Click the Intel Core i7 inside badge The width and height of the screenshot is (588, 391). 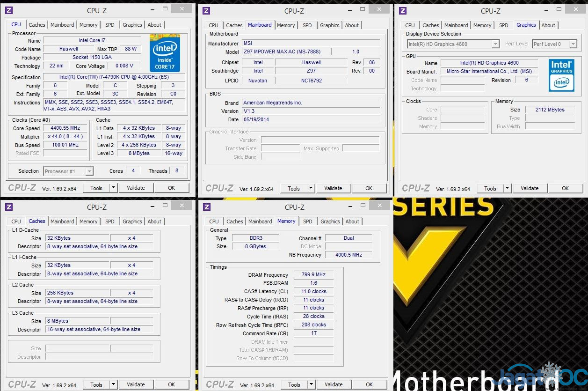pos(165,53)
